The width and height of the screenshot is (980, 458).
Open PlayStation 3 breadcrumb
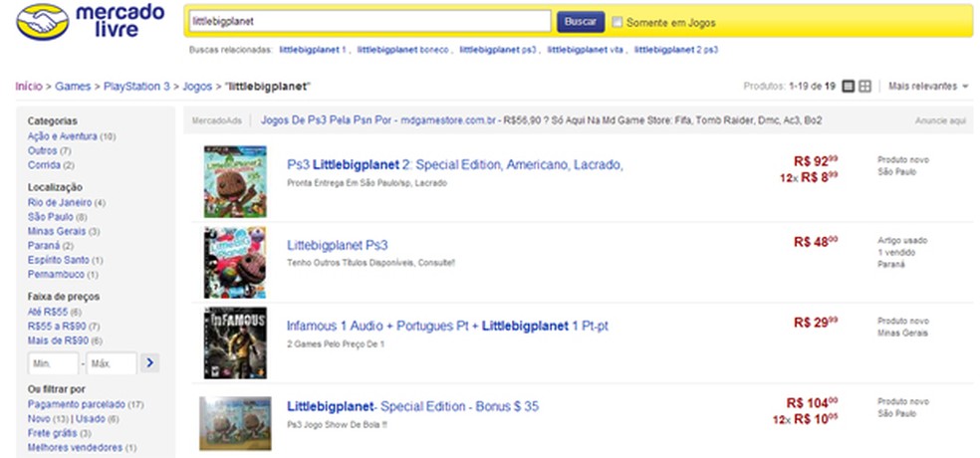[x=136, y=87]
